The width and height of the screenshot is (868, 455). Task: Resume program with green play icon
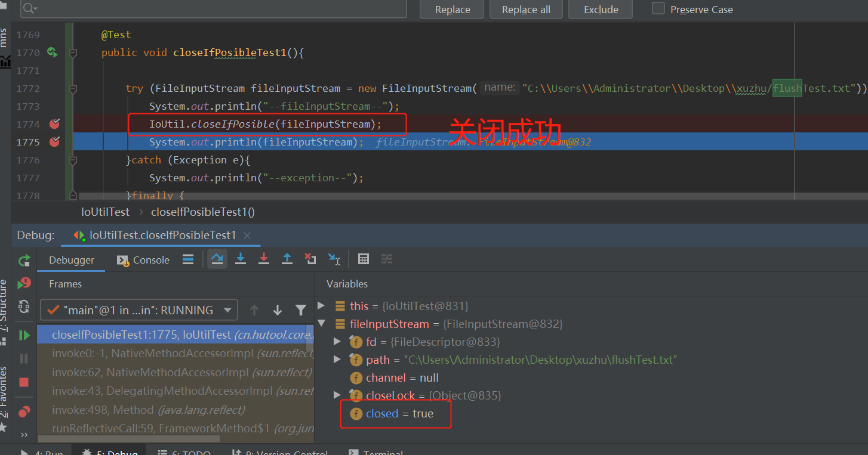(24, 335)
